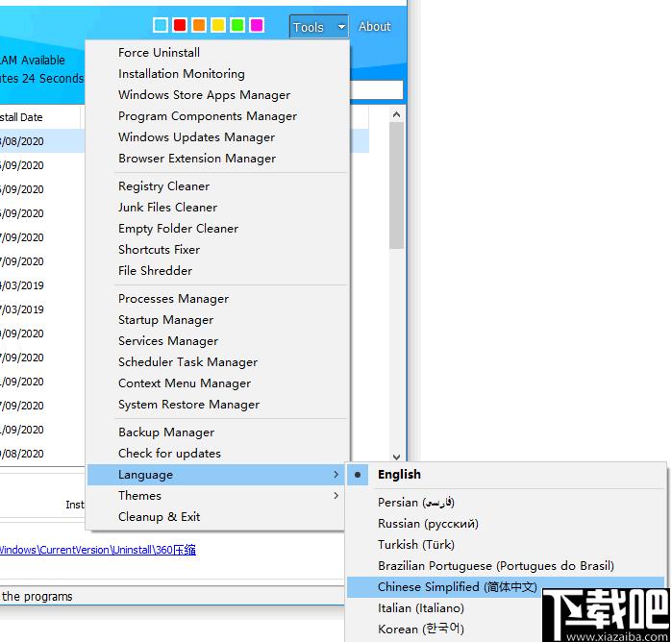The image size is (672, 642).
Task: Launch the Junk Files Cleaner
Action: coord(217,208)
